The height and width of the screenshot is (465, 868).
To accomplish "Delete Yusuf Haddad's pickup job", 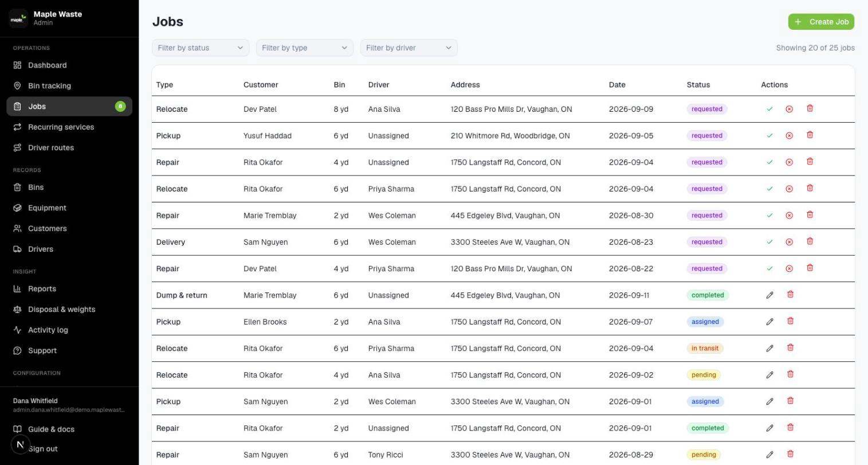I will pyautogui.click(x=810, y=135).
